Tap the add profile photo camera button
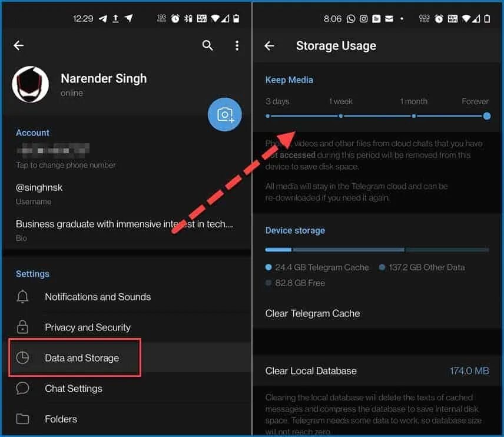Screen dimensions: 504x437 (225, 114)
